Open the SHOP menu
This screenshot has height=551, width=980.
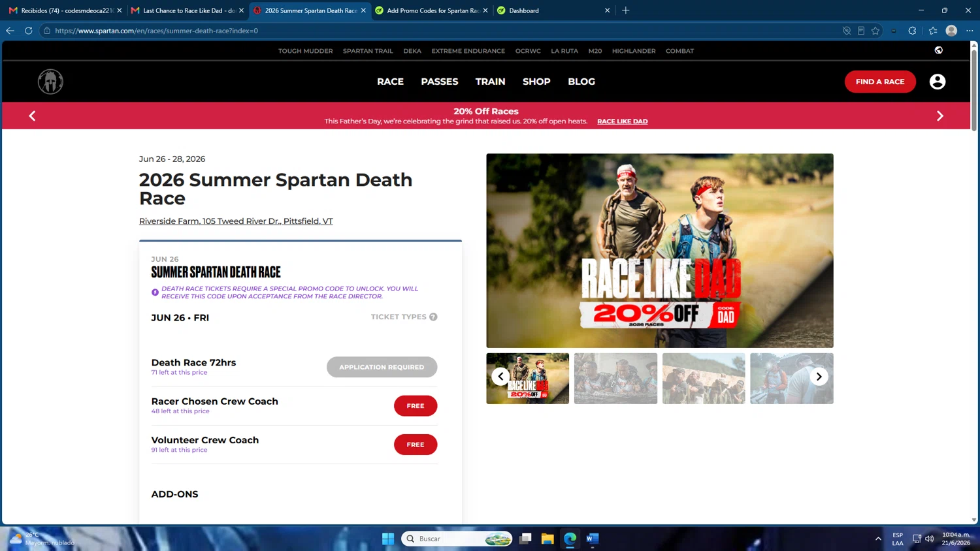[536, 82]
